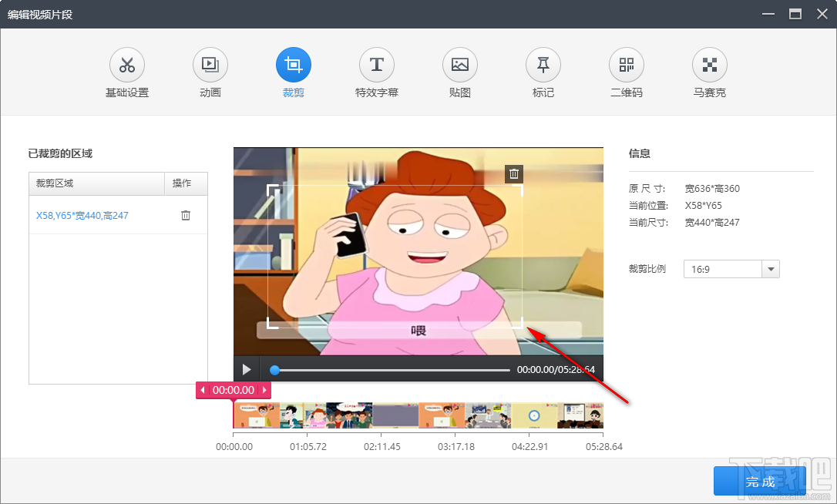Click the trash icon above the crop frame
This screenshot has height=504, width=837.
point(513,173)
